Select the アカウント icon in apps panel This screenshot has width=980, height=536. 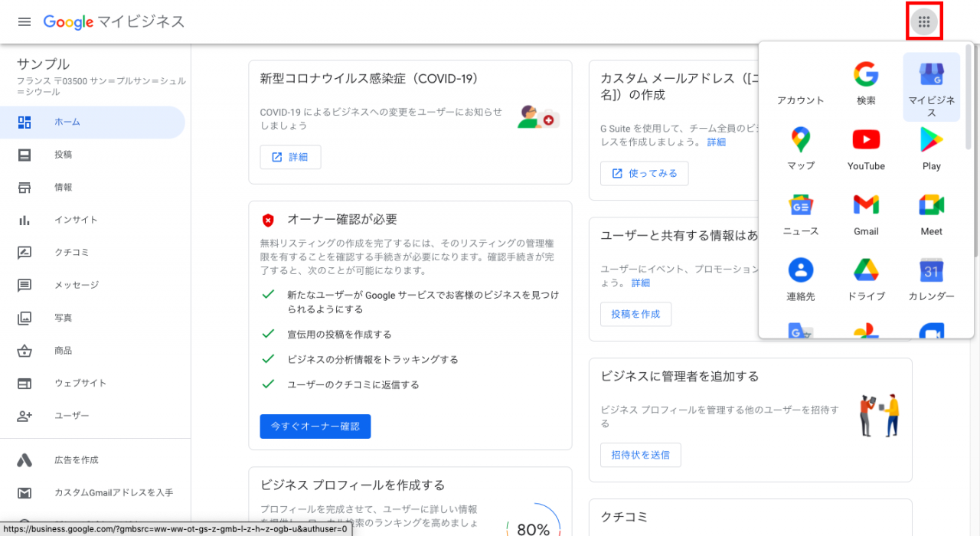(x=800, y=83)
